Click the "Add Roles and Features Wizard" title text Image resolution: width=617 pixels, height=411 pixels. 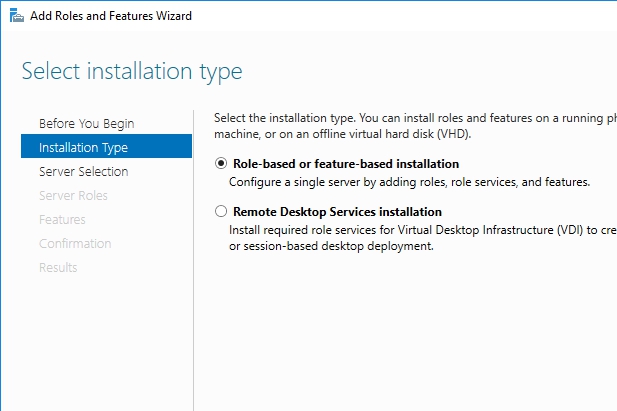pos(111,16)
